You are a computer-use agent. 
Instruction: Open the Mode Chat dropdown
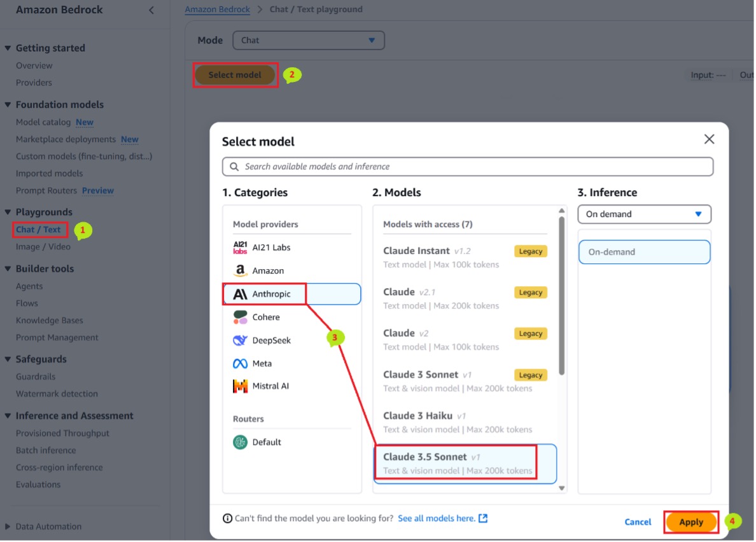pyautogui.click(x=309, y=41)
